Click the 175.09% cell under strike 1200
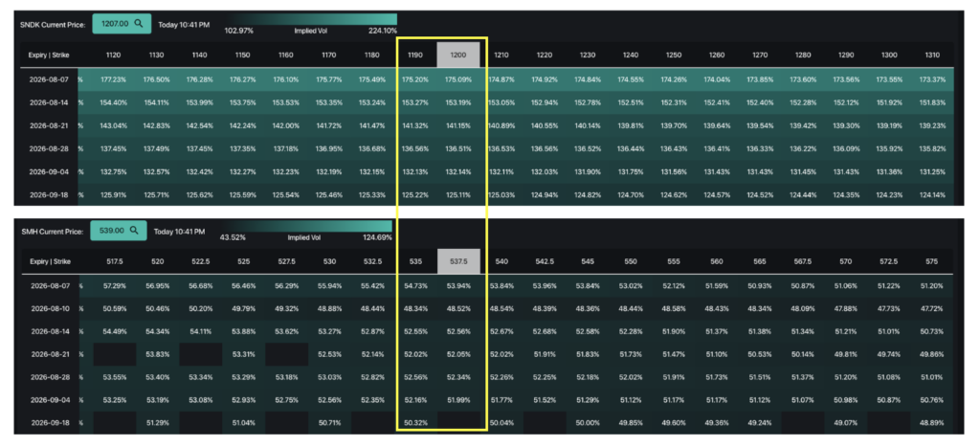The image size is (980, 447). (458, 79)
